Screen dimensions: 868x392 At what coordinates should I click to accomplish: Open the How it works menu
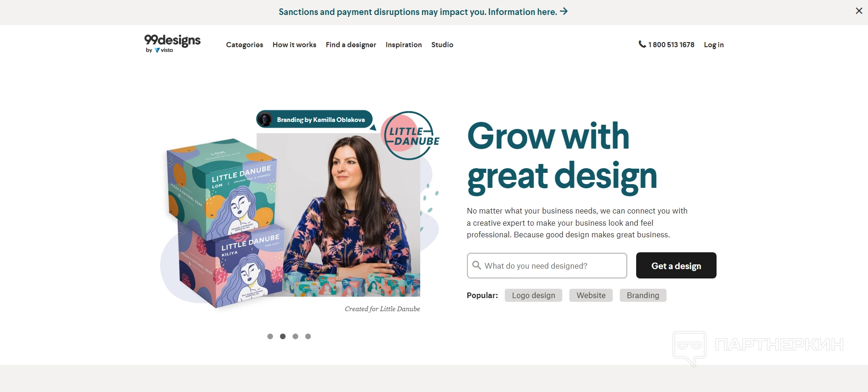294,45
